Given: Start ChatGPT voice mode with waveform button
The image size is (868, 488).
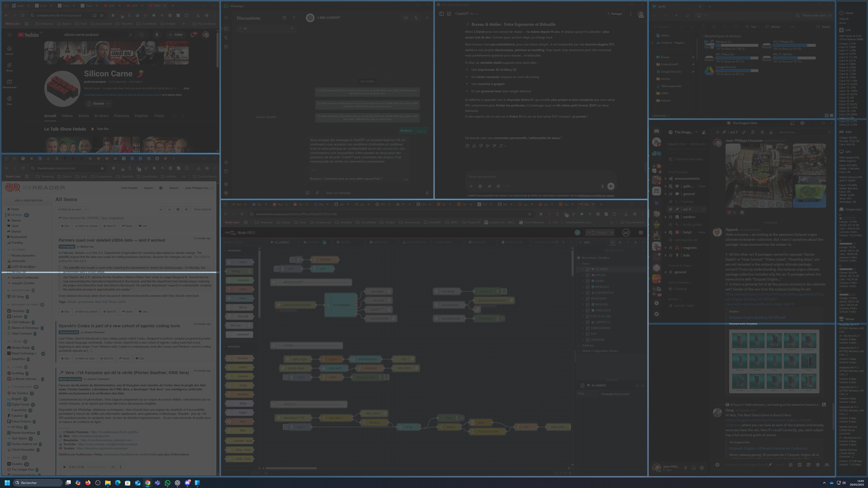Looking at the screenshot, I should pos(610,186).
